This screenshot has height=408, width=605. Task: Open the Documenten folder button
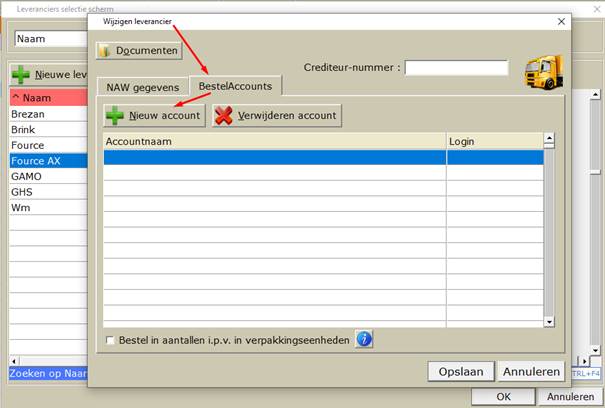[x=139, y=51]
